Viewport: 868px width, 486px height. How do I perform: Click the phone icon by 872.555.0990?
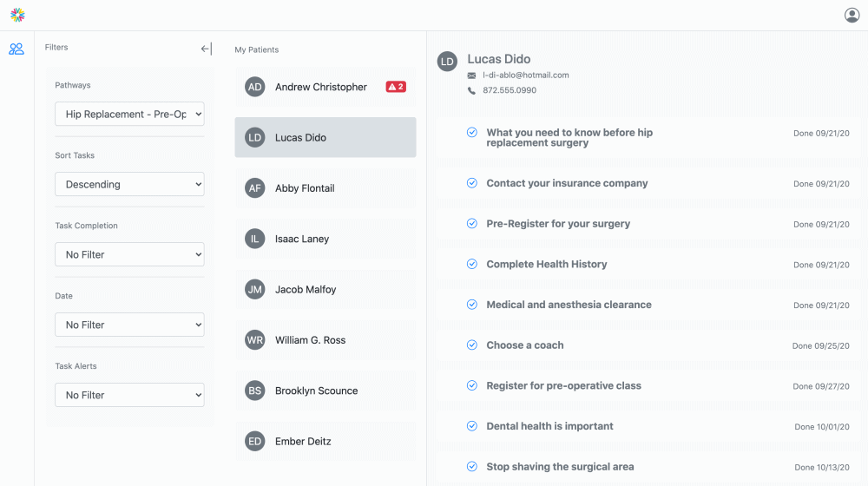click(x=471, y=90)
